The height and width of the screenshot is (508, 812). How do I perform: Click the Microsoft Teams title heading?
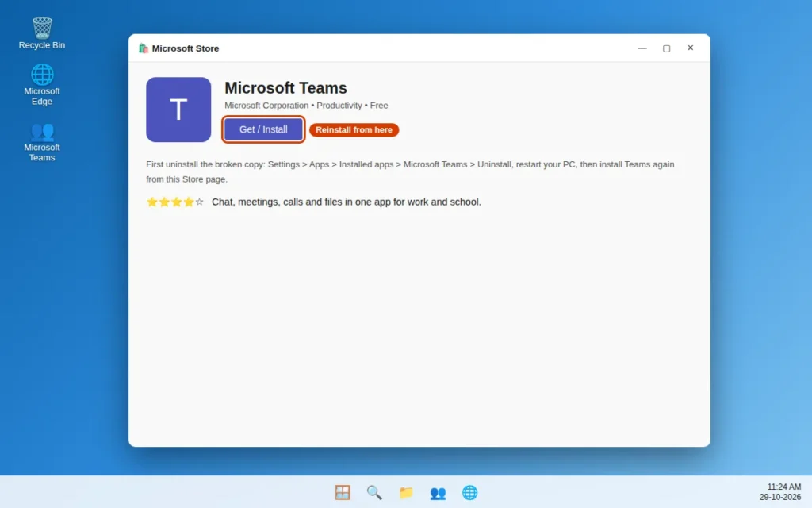click(x=285, y=88)
